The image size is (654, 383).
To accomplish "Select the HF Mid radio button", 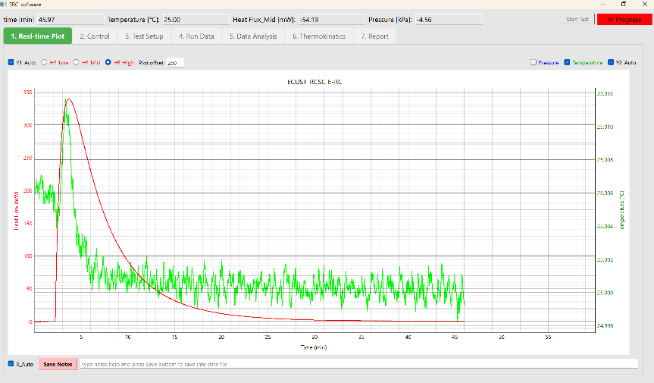I will tap(76, 62).
